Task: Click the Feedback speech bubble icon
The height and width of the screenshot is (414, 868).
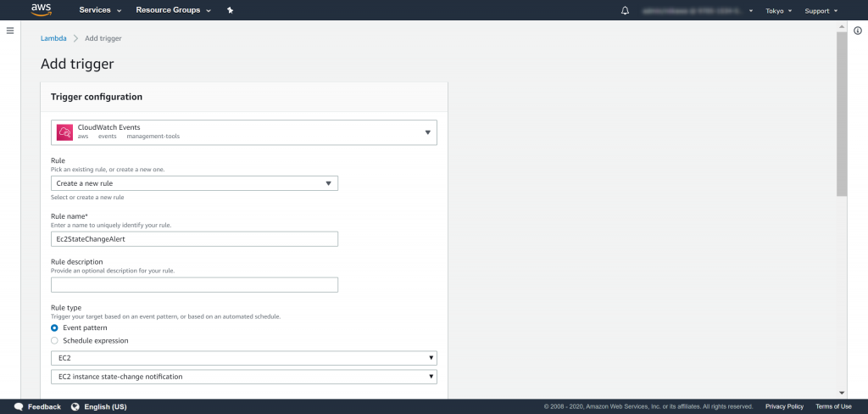Action: (19, 407)
